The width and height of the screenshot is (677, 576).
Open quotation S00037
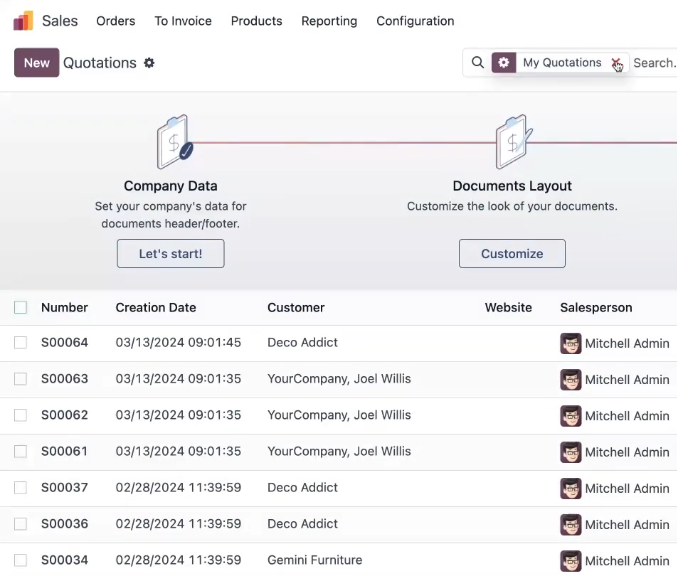65,487
